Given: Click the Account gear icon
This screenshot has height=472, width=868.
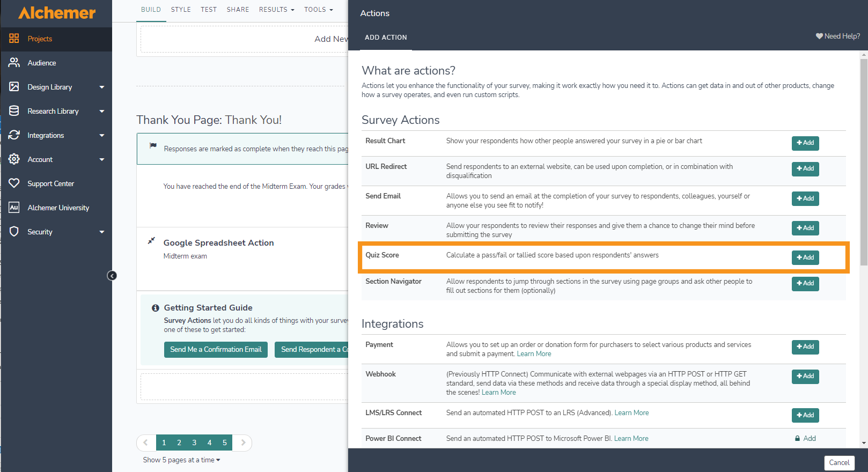Looking at the screenshot, I should (x=14, y=159).
